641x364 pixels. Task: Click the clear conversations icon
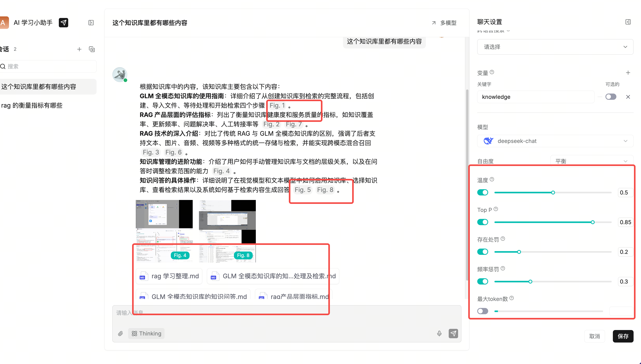[92, 49]
